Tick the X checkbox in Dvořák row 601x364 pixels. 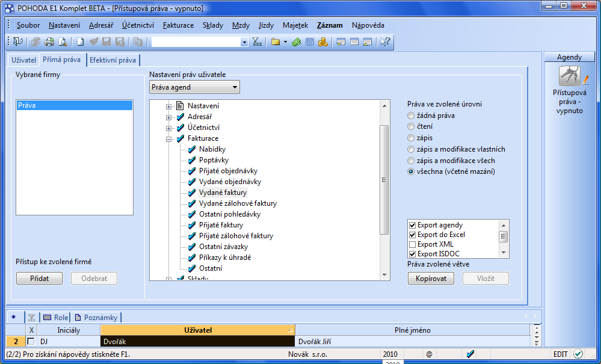[x=31, y=341]
